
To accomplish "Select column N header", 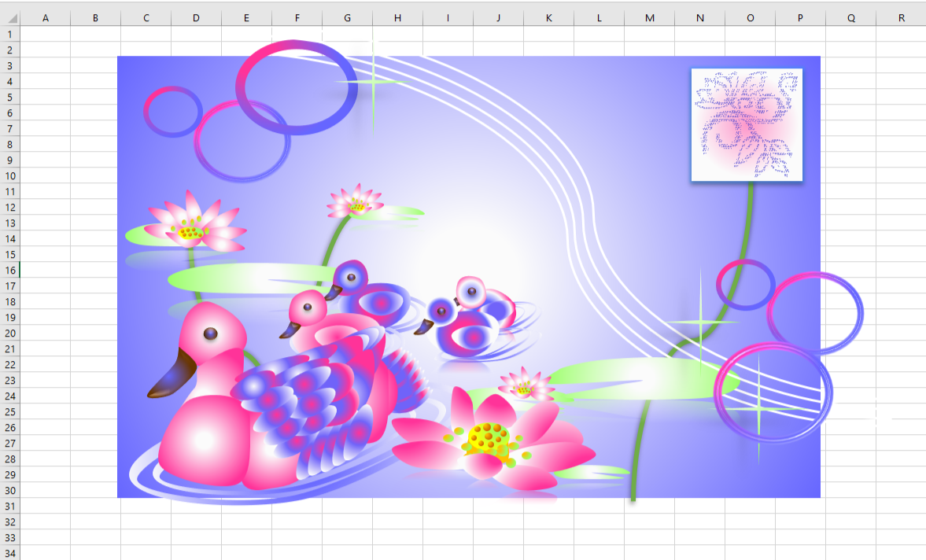I will [700, 18].
